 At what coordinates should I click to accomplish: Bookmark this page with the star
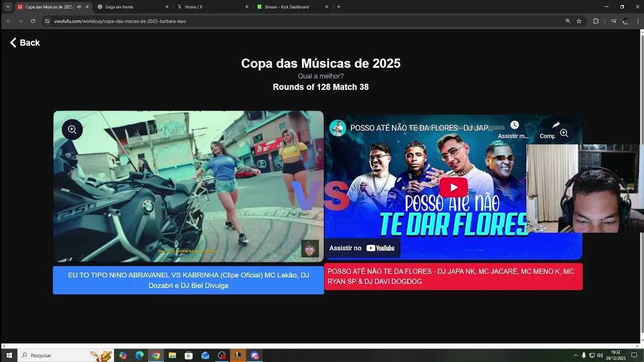point(579,21)
